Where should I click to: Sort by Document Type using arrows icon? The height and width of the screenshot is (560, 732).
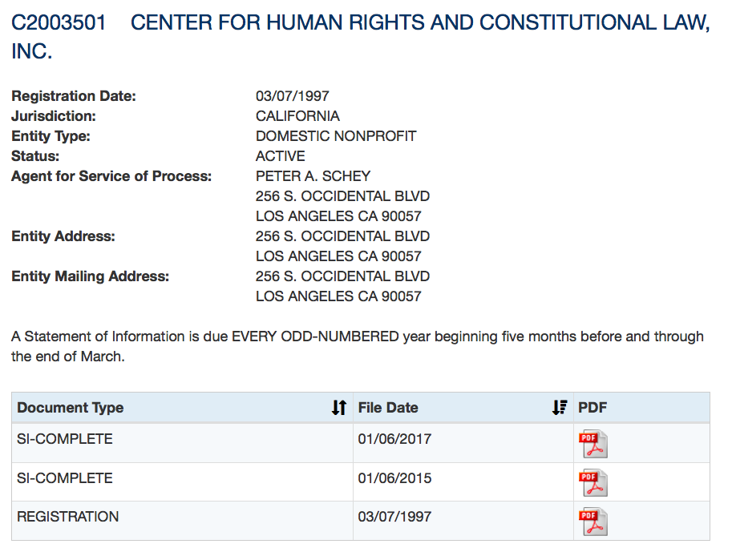[339, 408]
